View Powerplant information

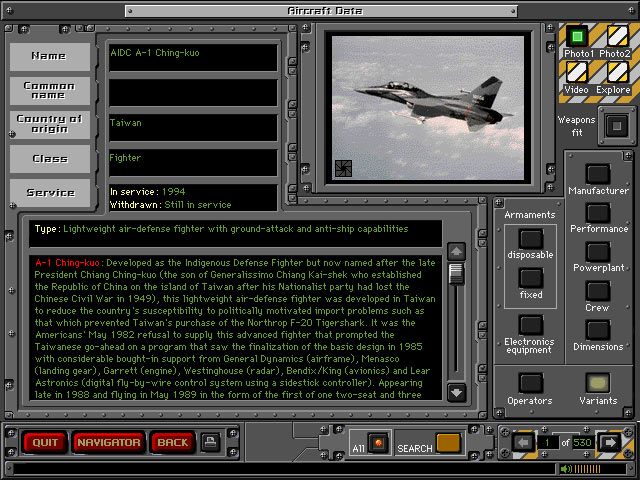[598, 252]
